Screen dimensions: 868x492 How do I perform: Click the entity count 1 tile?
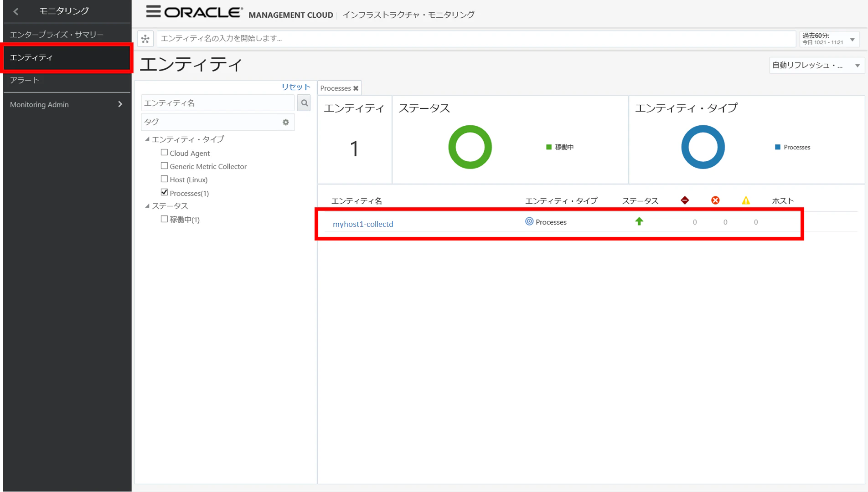(x=355, y=140)
